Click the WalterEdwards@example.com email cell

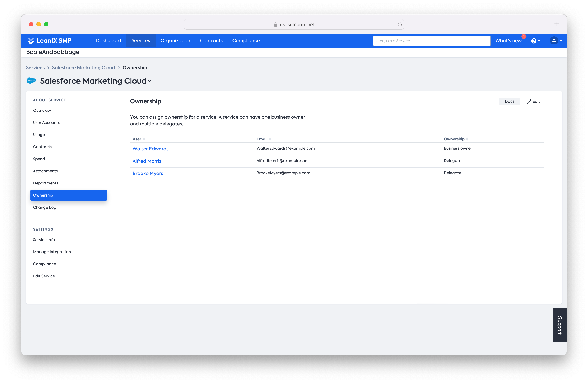click(x=285, y=148)
